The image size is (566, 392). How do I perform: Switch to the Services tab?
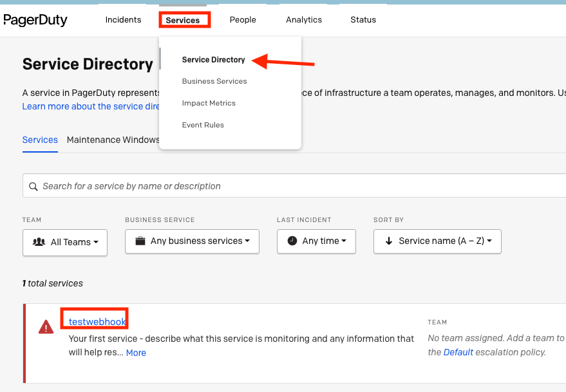point(40,140)
